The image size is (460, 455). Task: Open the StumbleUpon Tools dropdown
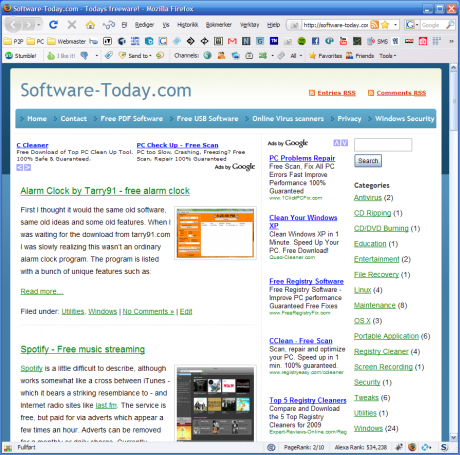pyautogui.click(x=388, y=56)
